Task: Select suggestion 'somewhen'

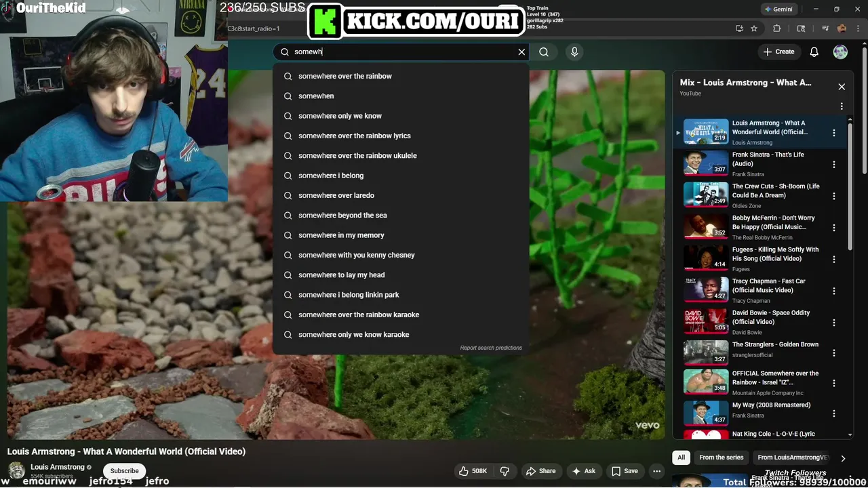Action: (401, 96)
